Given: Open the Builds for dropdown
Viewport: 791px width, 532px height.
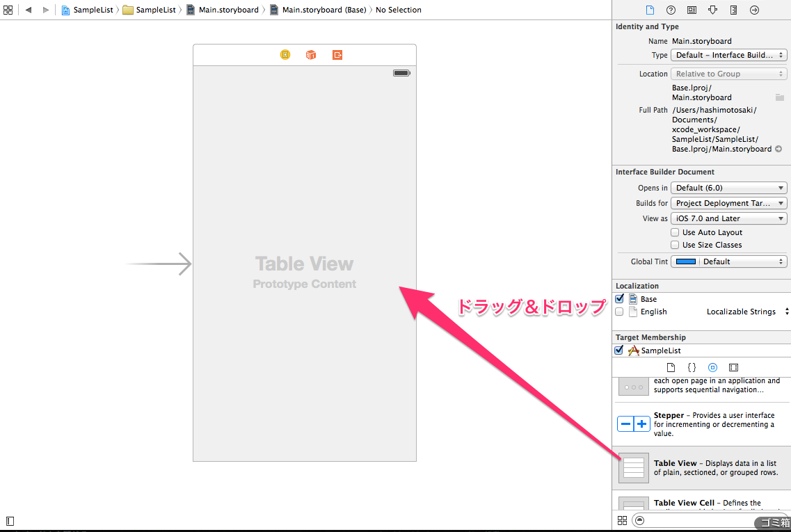Looking at the screenshot, I should 728,202.
